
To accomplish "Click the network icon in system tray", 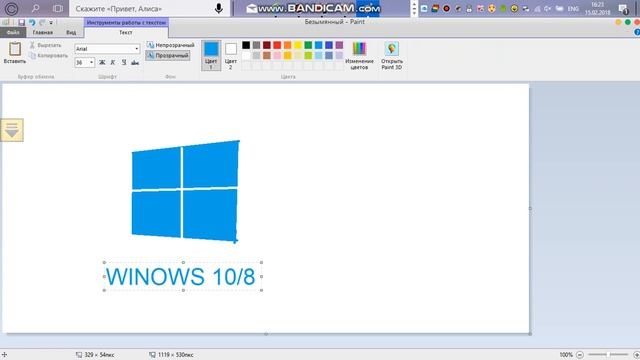I will [x=537, y=9].
